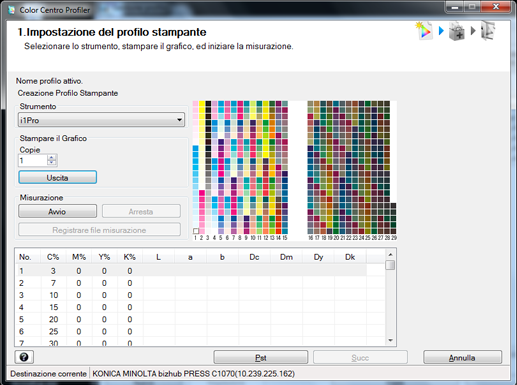Image resolution: width=517 pixels, height=385 pixels.
Task: Click the C% value 10 in row 3
Action: coord(54,295)
